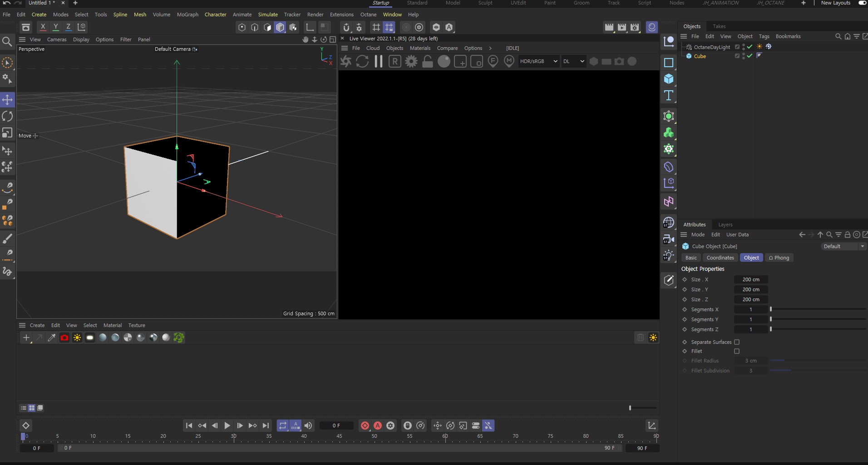Open the Material manager hamburger menu
Screen dimensions: 868x465
click(22, 325)
